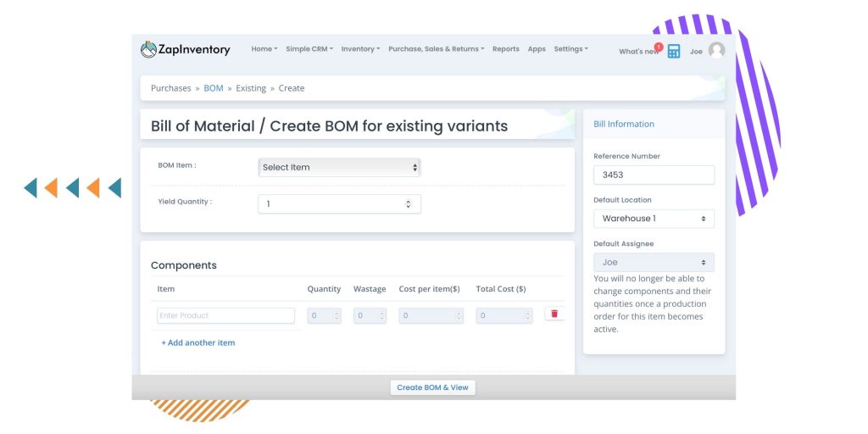This screenshot has width=868, height=434.
Task: Open the Settings menu
Action: coord(570,48)
